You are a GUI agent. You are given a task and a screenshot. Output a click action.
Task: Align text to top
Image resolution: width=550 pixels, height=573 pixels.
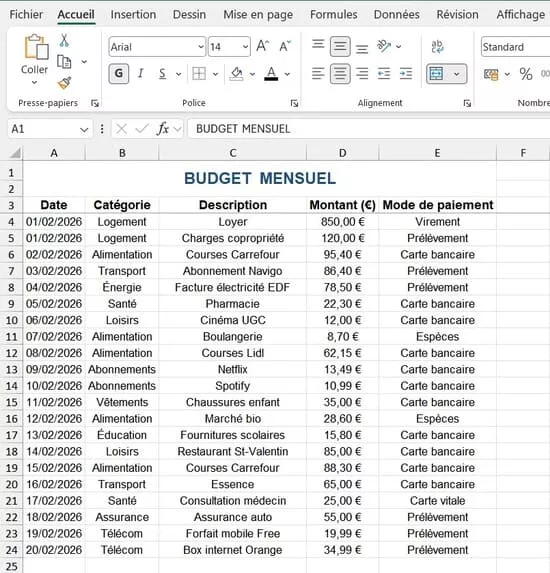point(318,45)
